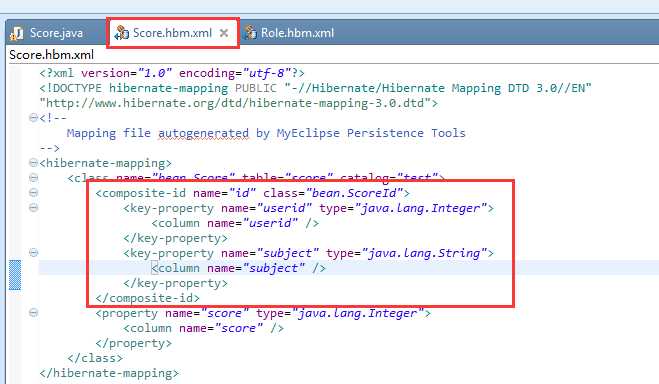The image size is (659, 384).
Task: Open the Role.hbm.xml tab
Action: (x=297, y=33)
